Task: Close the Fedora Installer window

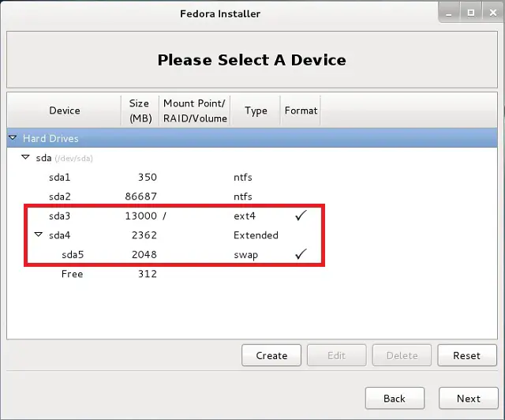Action: coord(492,13)
